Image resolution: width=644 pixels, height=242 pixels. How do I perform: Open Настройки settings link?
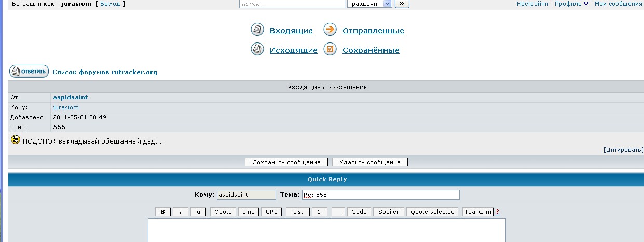532,4
